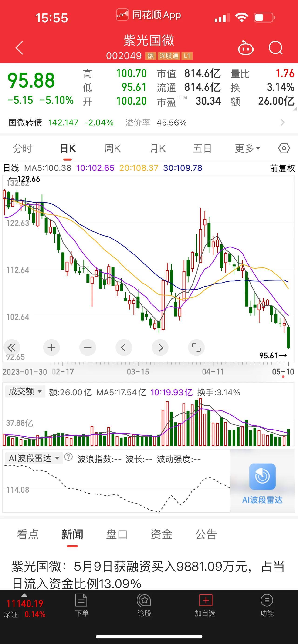The width and height of the screenshot is (298, 644).
Task: Tap MA5:100.38 moving average label
Action: click(x=48, y=168)
